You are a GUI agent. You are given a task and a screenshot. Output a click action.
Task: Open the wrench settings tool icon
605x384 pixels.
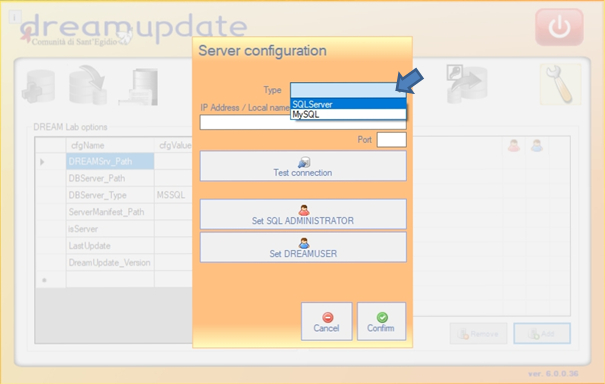coord(560,85)
